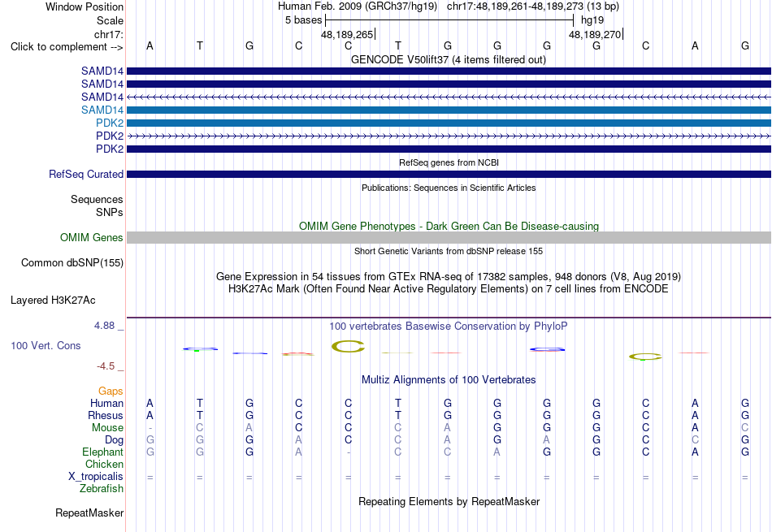
Task: Open 'Multiz Alignments of 100 Vertebrates' title
Action: (449, 380)
